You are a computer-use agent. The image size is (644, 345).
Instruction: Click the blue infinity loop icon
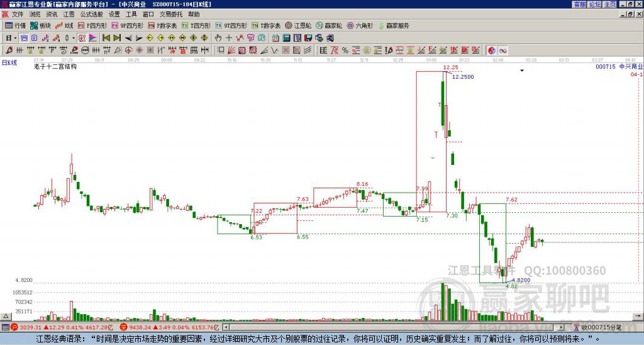pyautogui.click(x=502, y=50)
